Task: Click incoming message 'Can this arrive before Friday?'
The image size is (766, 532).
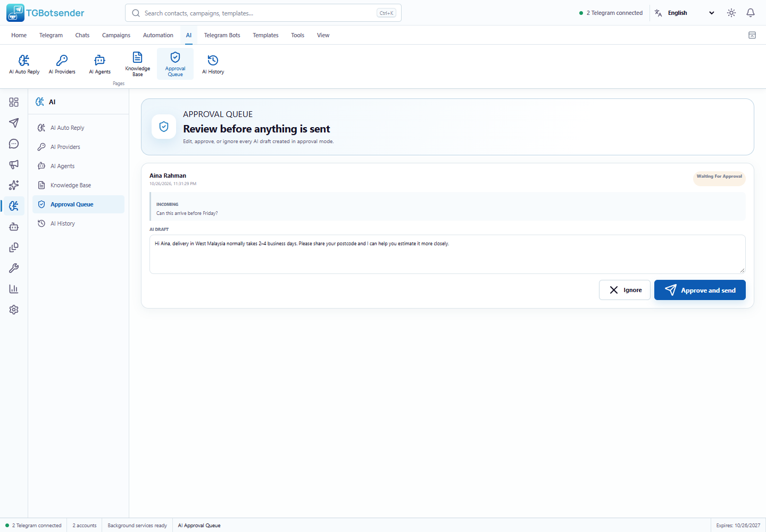Action: pyautogui.click(x=187, y=213)
